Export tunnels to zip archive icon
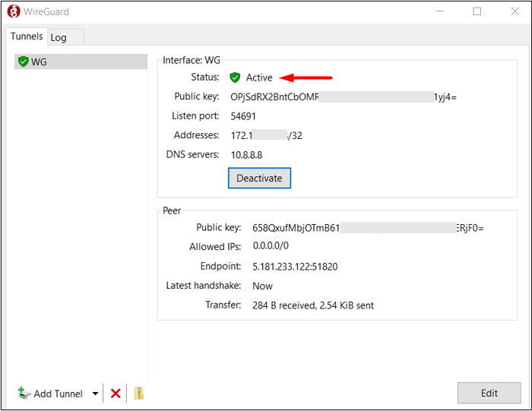This screenshot has width=532, height=411. tap(139, 394)
